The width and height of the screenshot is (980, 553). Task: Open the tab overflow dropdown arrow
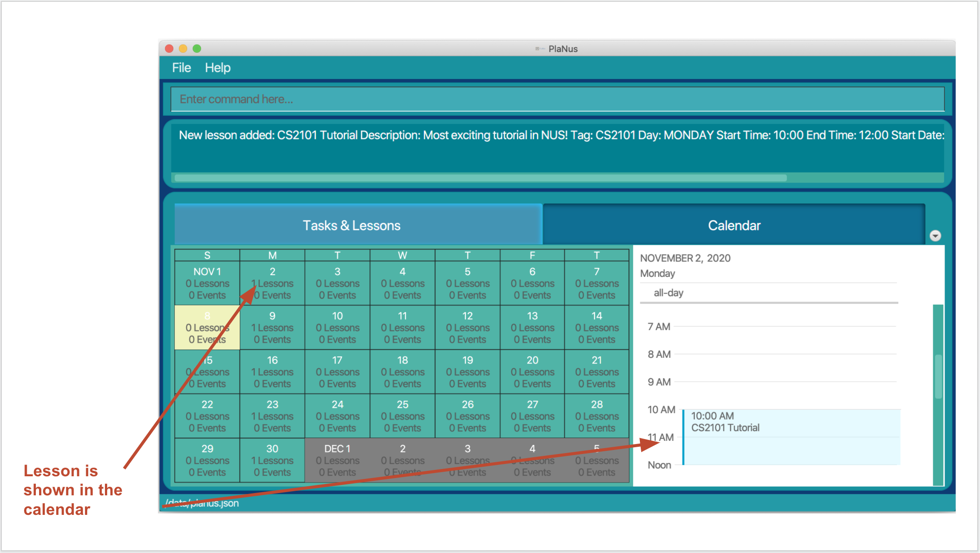click(935, 236)
